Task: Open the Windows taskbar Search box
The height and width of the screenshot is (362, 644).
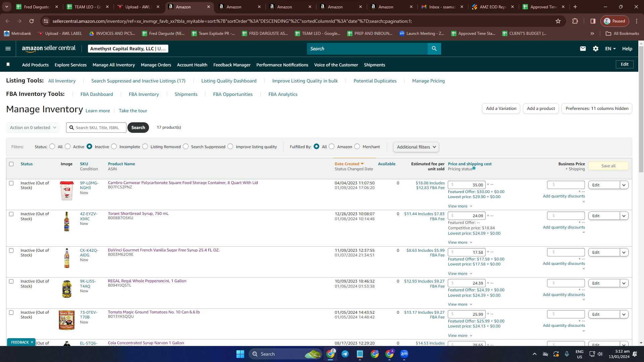Action: tap(285, 354)
